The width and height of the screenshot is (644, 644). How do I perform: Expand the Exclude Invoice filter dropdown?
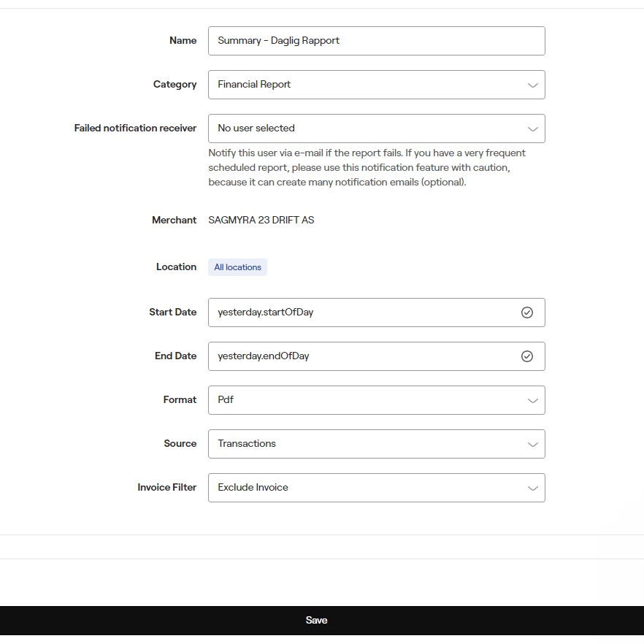click(365, 488)
